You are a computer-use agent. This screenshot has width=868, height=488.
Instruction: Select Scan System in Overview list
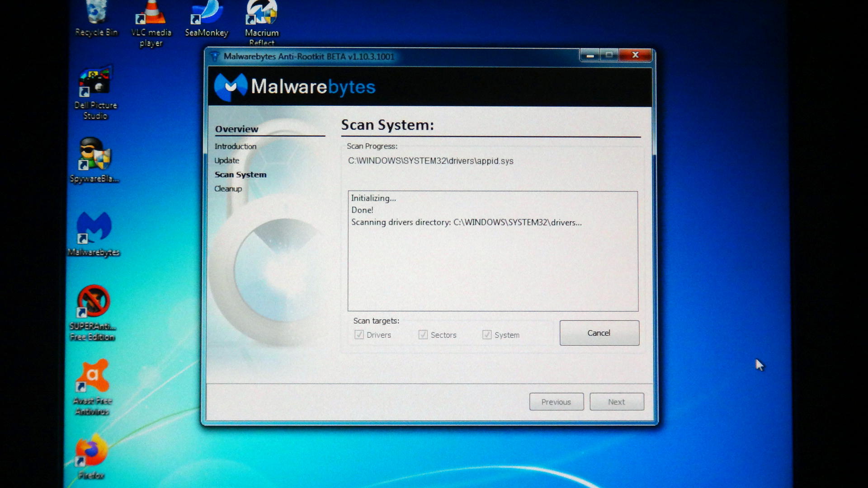pyautogui.click(x=241, y=174)
